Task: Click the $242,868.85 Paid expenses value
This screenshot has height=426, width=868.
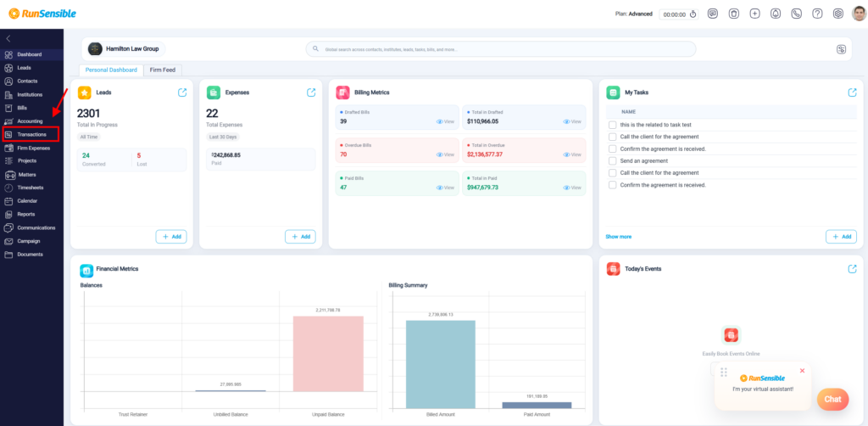Action: [x=225, y=155]
